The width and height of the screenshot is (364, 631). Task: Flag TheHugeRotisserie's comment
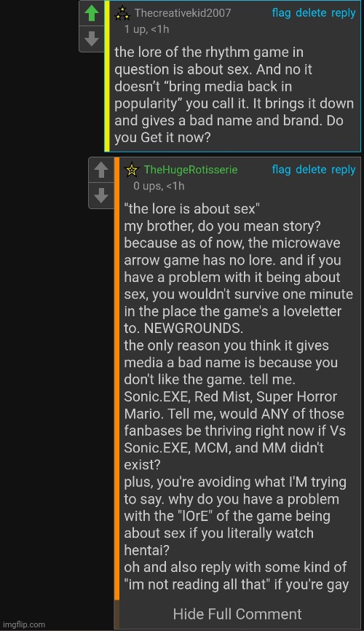(x=281, y=170)
